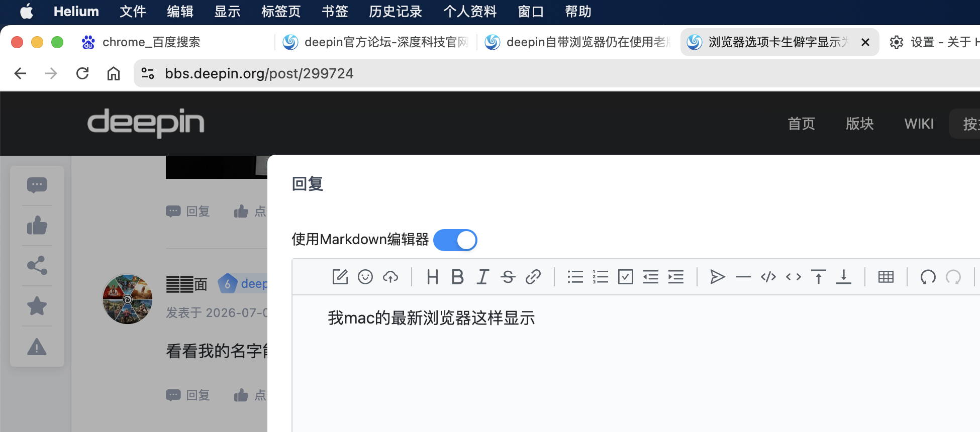Image resolution: width=980 pixels, height=432 pixels.
Task: Click the edit pencil icon in the editor toolbar
Action: 340,277
